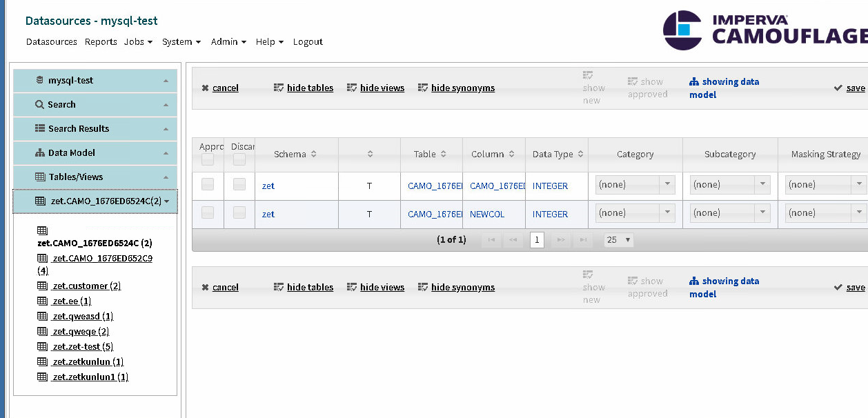This screenshot has width=868, height=418.
Task: Open the Reports menu item
Action: point(101,41)
